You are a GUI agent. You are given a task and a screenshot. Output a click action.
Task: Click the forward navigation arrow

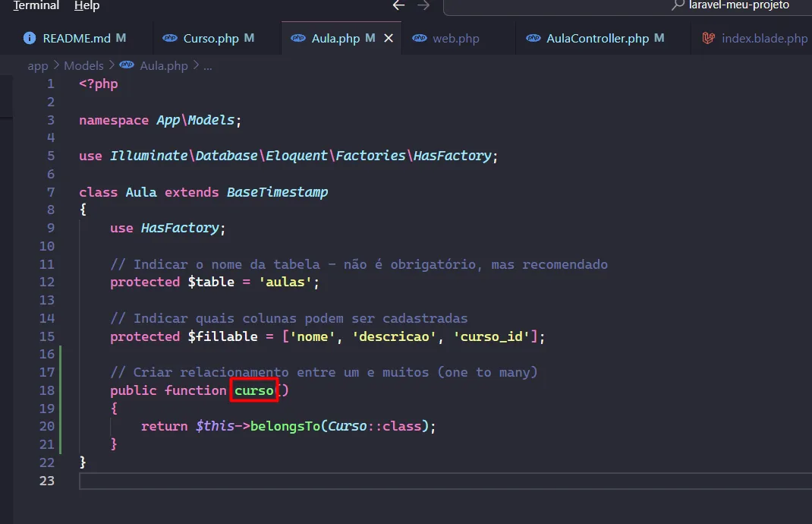(x=423, y=5)
